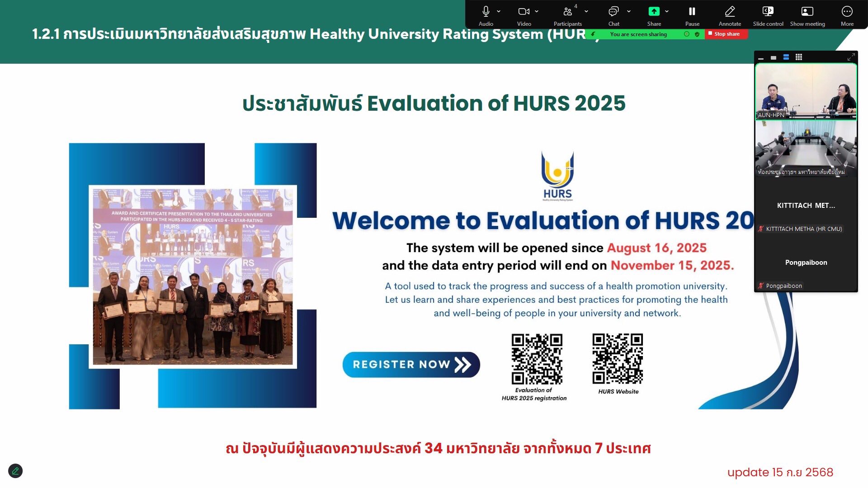This screenshot has width=868, height=488.
Task: Expand the Chat options arrow
Action: (x=629, y=11)
